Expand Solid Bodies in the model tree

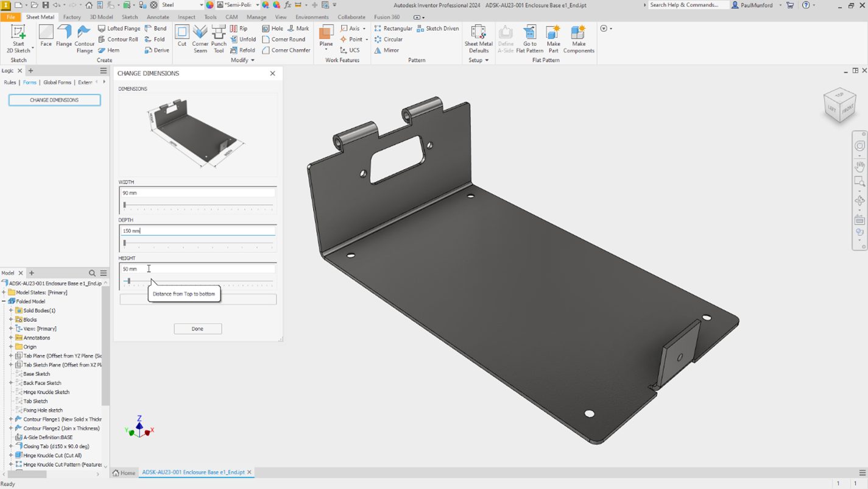coord(10,310)
